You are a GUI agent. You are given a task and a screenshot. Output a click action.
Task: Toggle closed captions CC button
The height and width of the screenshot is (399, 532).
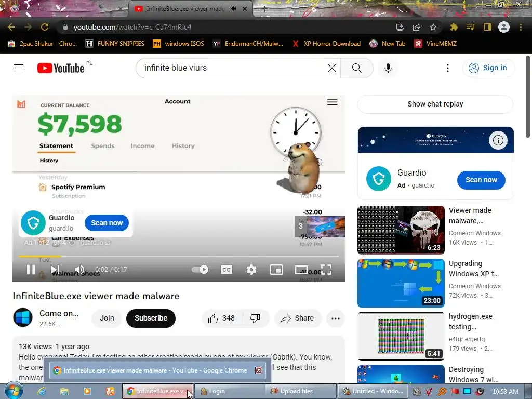pos(227,270)
